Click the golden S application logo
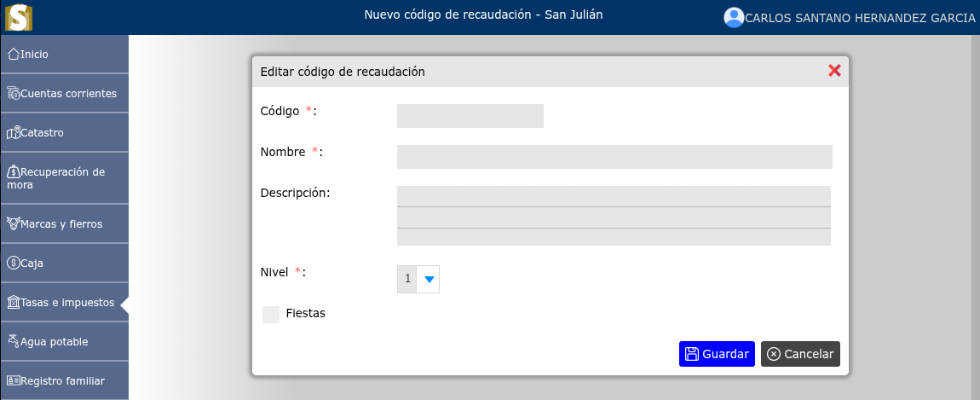 point(19,17)
